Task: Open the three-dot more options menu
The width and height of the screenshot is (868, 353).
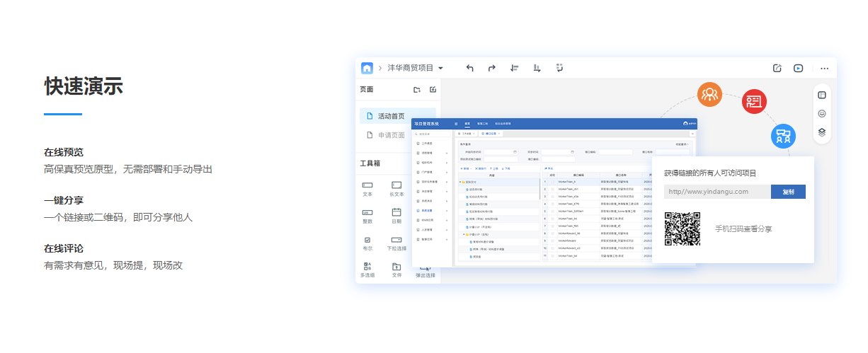Action: coord(824,69)
